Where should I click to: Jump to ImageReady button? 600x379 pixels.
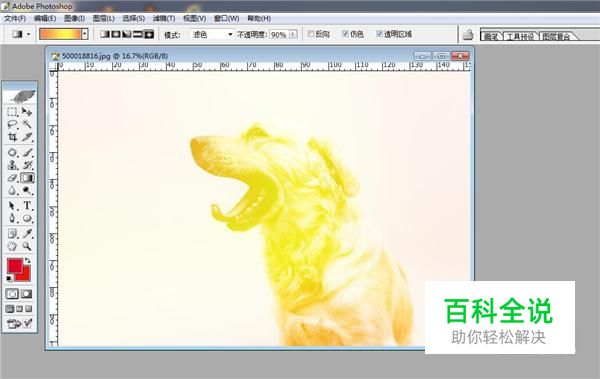pyautogui.click(x=19, y=324)
